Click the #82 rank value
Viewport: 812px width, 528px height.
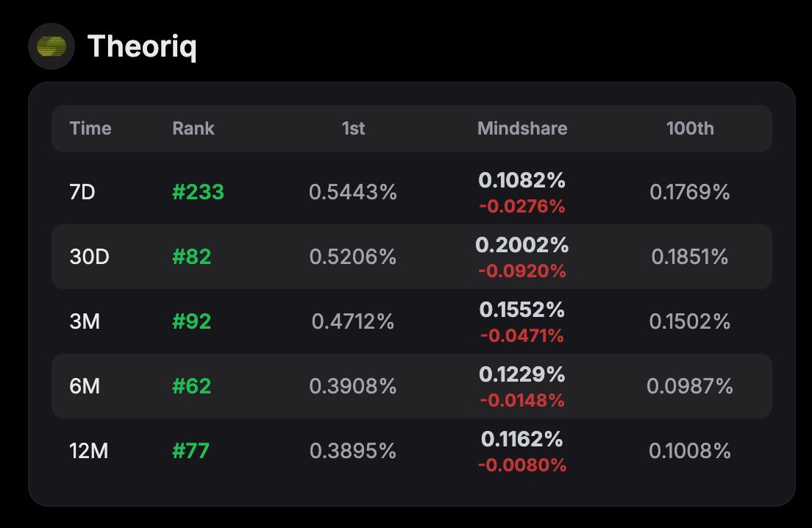192,257
